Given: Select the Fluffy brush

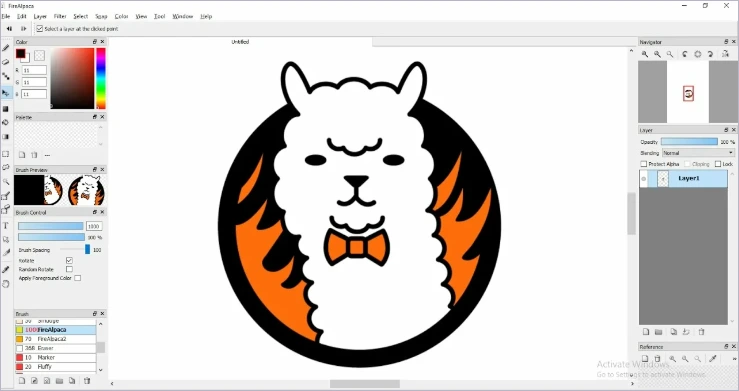Looking at the screenshot, I should point(56,367).
